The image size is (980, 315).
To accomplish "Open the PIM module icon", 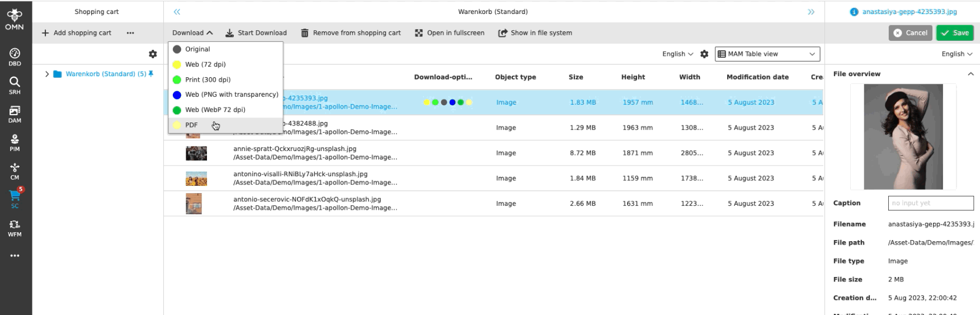I will point(15,142).
